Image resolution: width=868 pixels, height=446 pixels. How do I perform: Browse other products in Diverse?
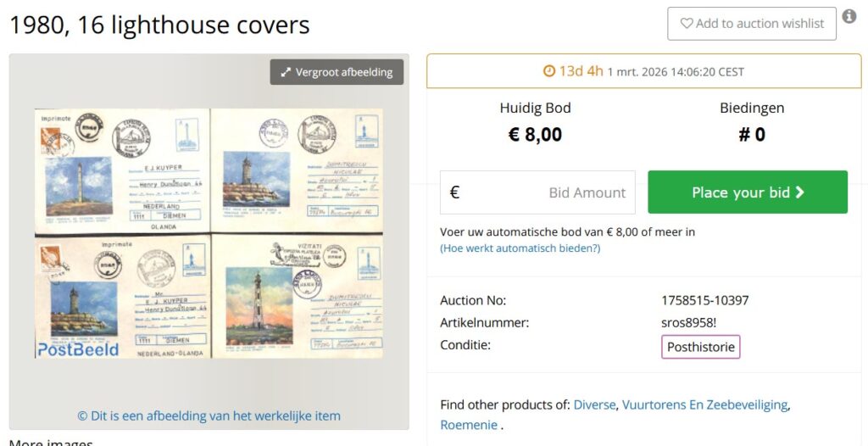point(594,404)
